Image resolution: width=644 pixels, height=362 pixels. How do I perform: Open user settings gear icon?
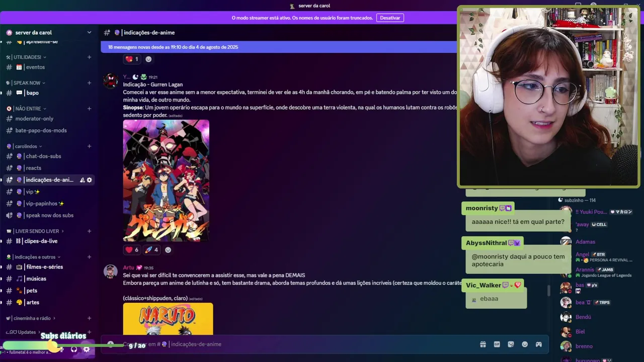(87, 349)
